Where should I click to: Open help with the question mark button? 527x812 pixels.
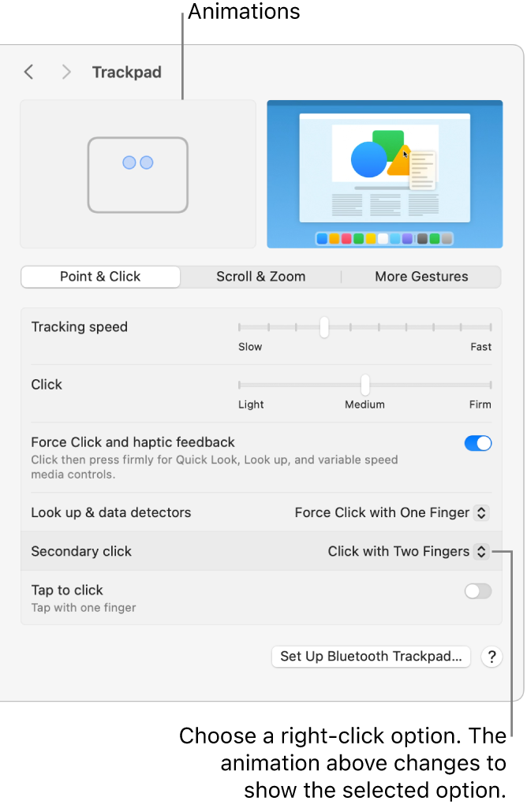pyautogui.click(x=491, y=657)
